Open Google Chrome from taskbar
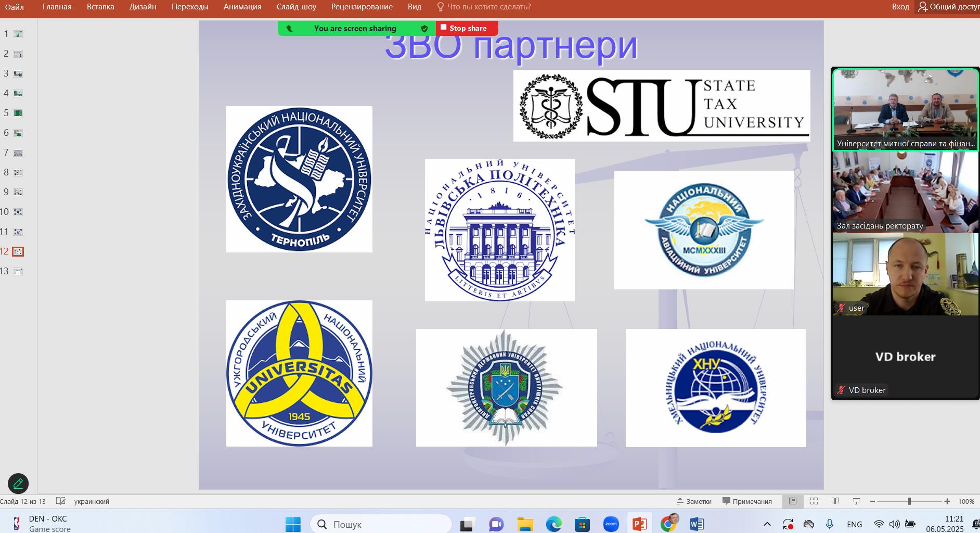Viewport: 980px width, 533px height. 668,524
